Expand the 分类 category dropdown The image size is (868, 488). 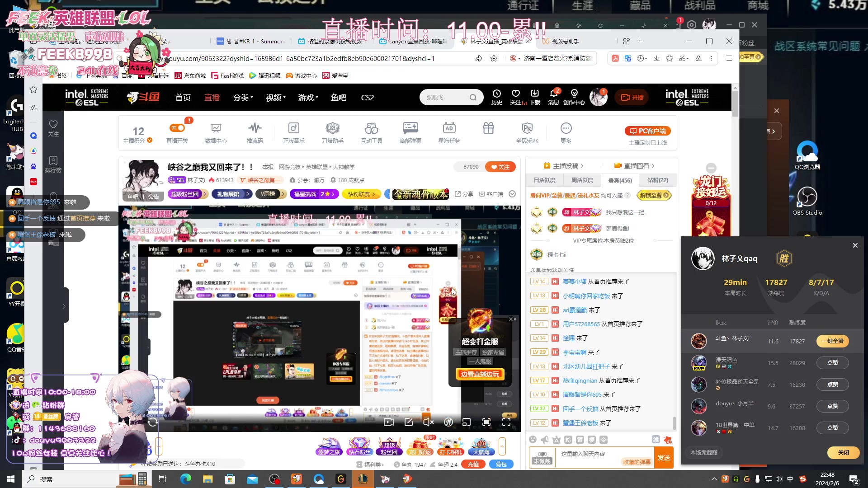click(x=243, y=97)
